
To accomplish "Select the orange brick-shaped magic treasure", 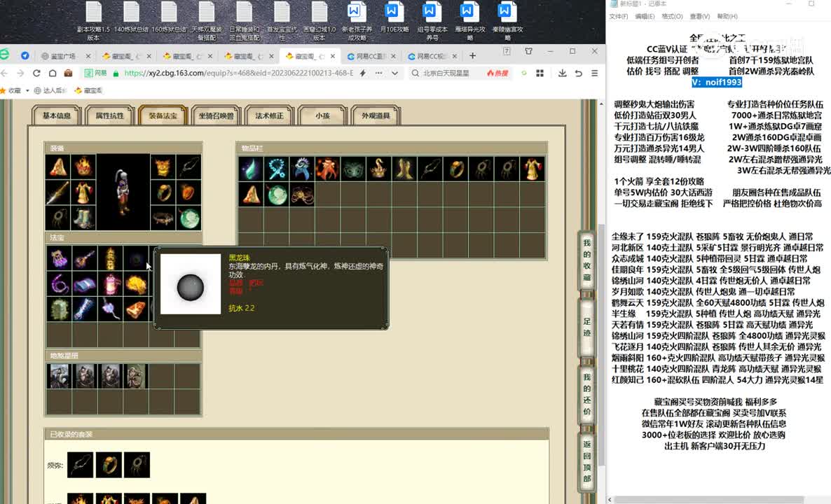I will 136,309.
